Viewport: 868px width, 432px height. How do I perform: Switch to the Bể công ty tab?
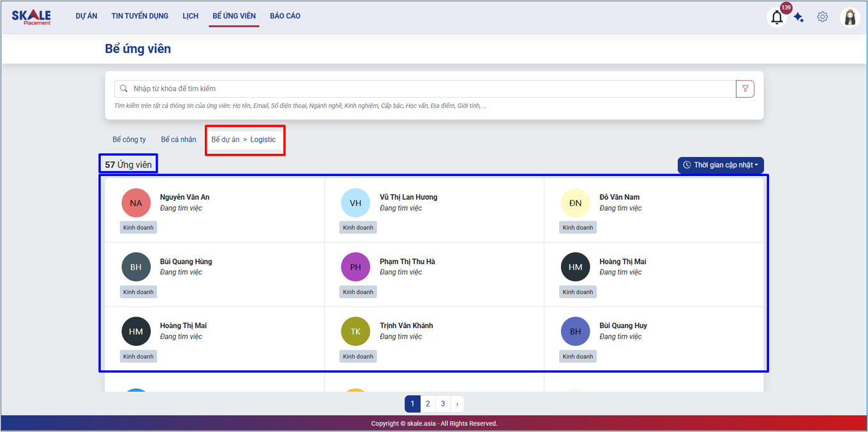pos(129,140)
